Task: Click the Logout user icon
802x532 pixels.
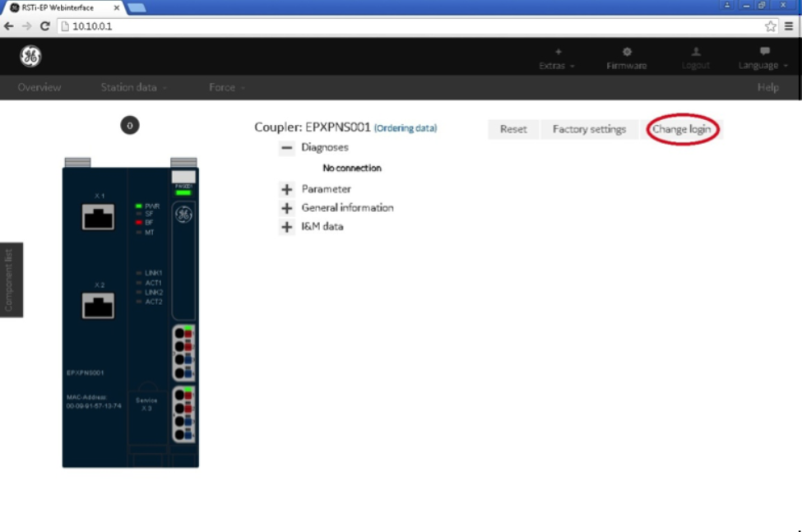Action: [696, 52]
